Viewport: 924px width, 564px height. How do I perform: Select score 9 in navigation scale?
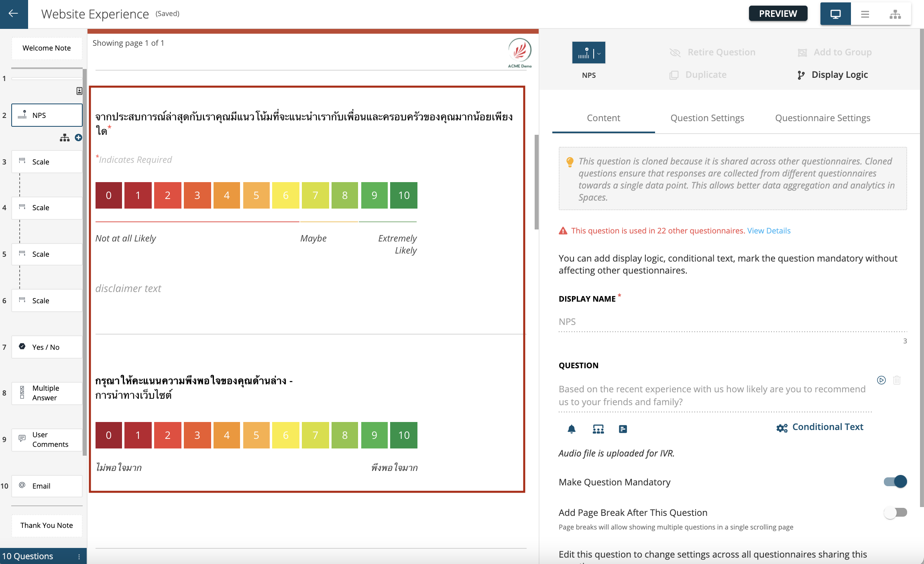coord(374,435)
